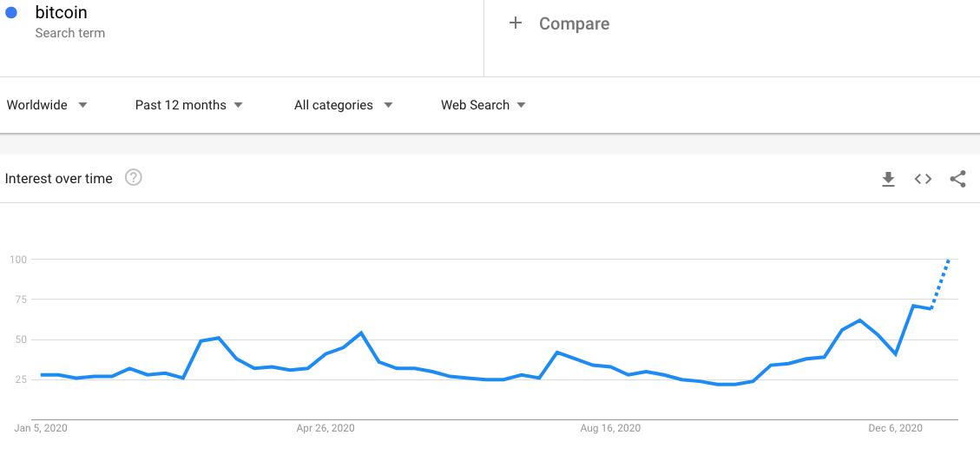Select the Dec 6, 2020 axis label

[895, 428]
